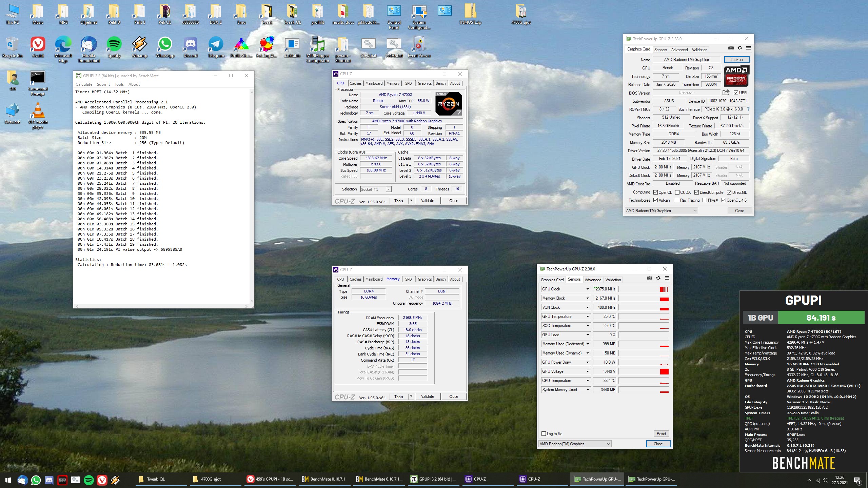Click the Windows Start button
868x488 pixels.
8,480
